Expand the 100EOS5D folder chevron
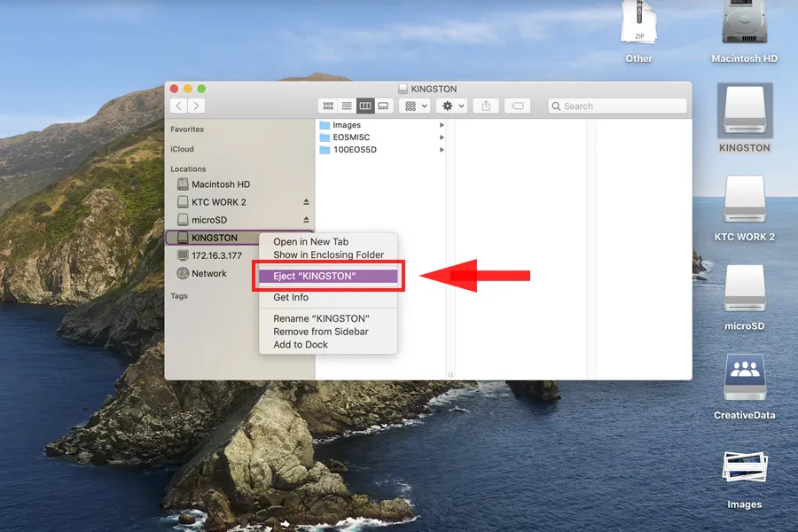798x532 pixels. pyautogui.click(x=442, y=150)
